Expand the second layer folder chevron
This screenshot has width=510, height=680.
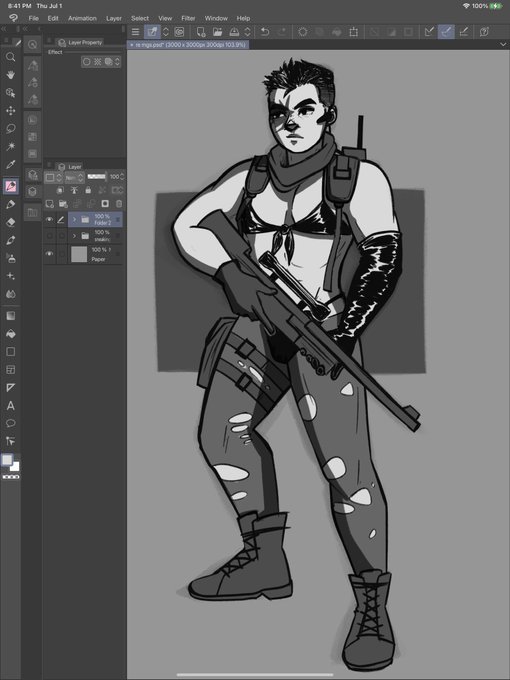tap(74, 236)
